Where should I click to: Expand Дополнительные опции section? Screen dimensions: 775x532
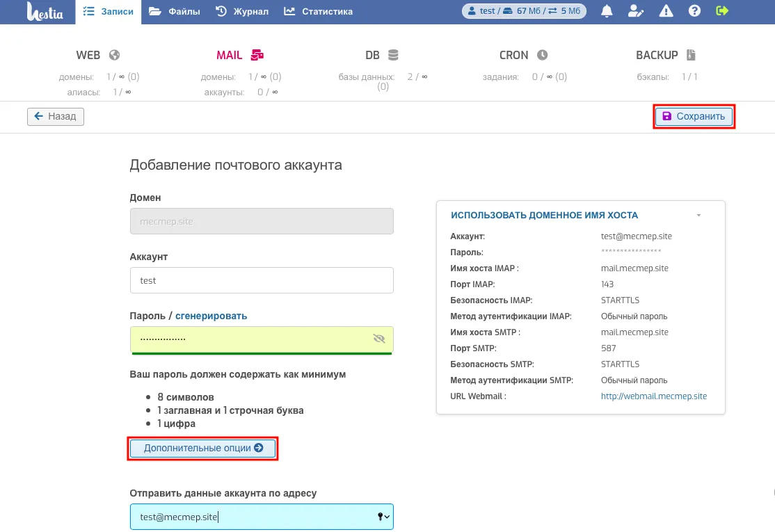coord(202,448)
